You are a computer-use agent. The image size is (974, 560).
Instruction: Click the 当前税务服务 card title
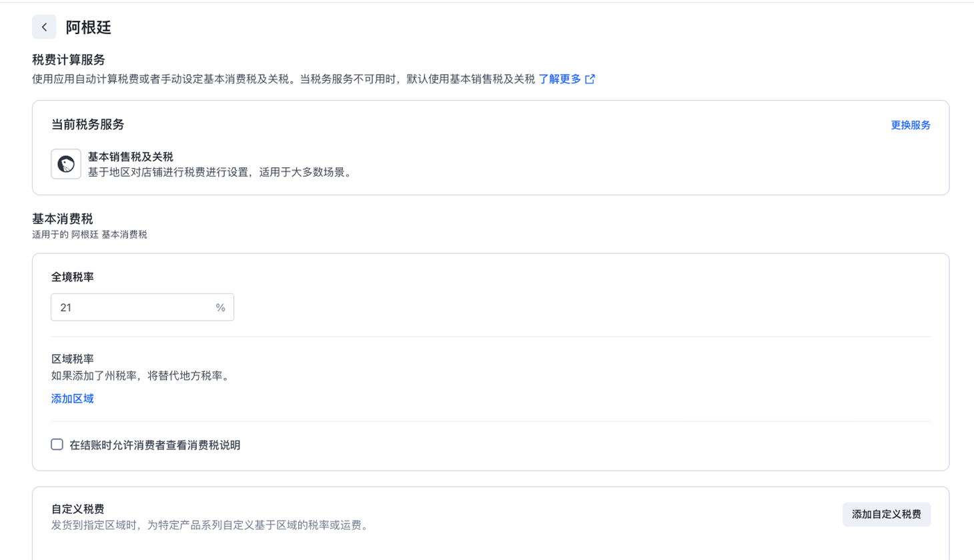[x=88, y=125]
